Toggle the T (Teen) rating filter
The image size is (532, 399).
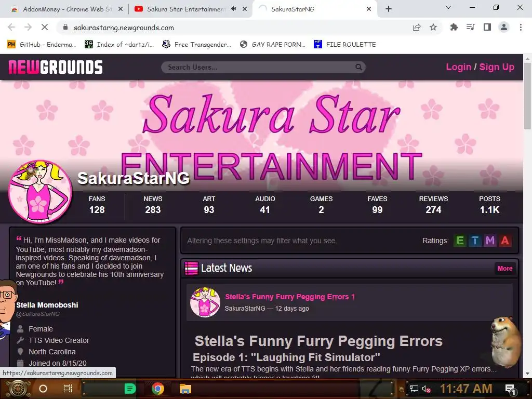coord(475,241)
